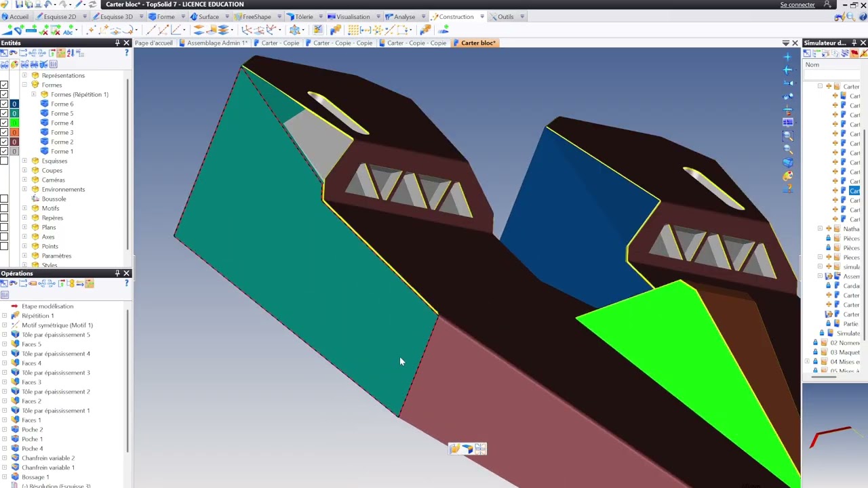This screenshot has width=868, height=488.
Task: Click the dark blue color swatch of Forme 6
Action: click(x=14, y=104)
